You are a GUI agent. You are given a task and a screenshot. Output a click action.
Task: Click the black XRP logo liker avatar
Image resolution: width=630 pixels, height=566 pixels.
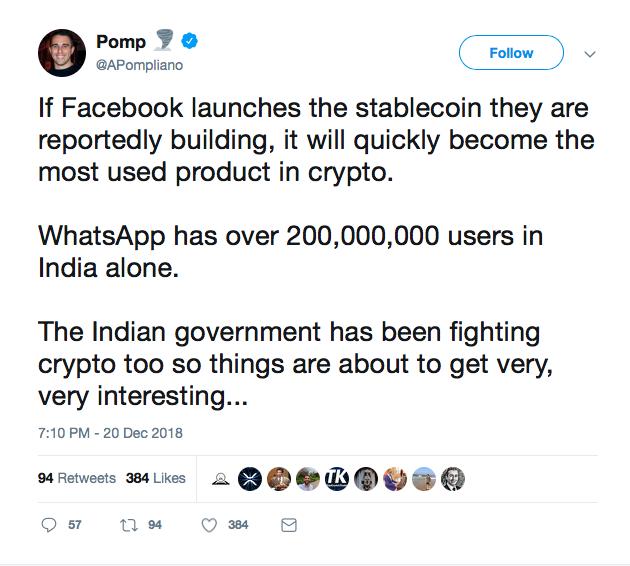[252, 479]
